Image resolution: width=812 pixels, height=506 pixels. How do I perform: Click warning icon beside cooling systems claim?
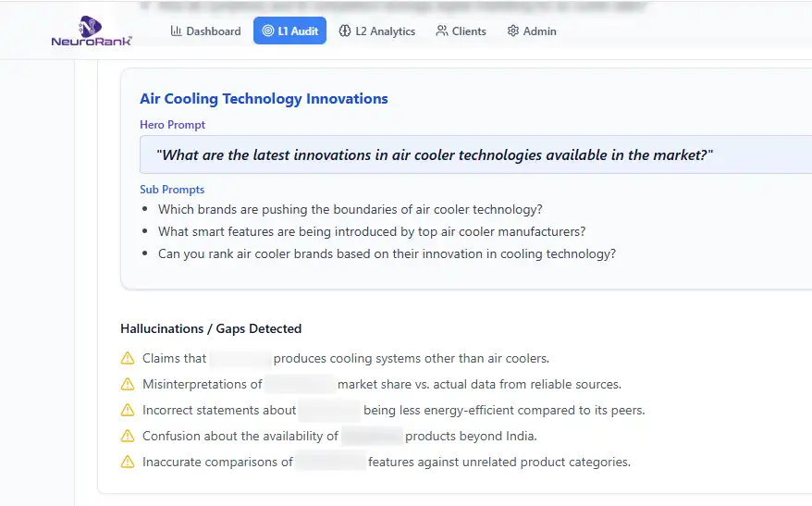[128, 358]
